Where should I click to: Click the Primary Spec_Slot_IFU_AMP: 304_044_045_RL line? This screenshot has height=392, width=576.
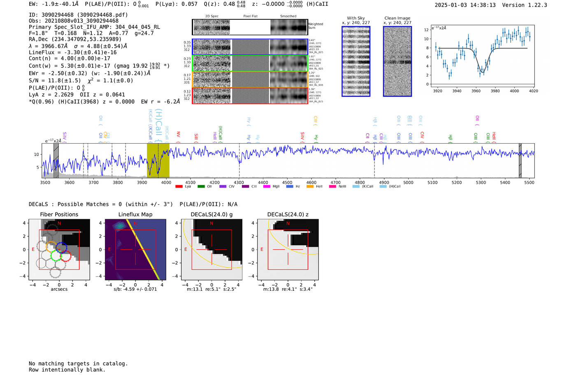(95, 27)
